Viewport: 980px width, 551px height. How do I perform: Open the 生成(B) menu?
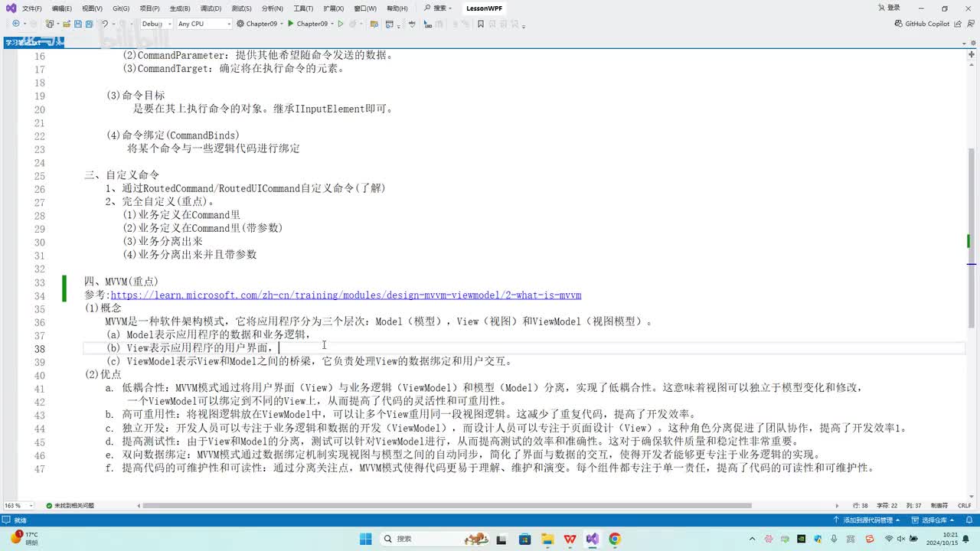180,8
